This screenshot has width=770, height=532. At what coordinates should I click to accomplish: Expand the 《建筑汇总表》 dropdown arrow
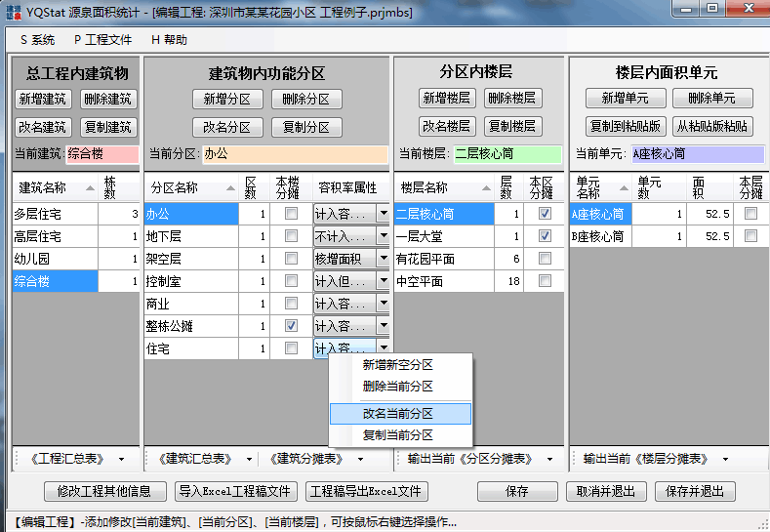249,460
